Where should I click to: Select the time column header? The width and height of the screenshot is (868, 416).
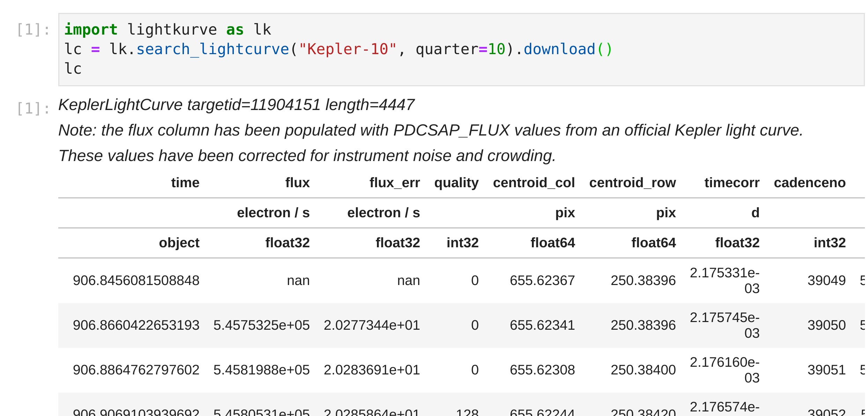[x=185, y=182]
